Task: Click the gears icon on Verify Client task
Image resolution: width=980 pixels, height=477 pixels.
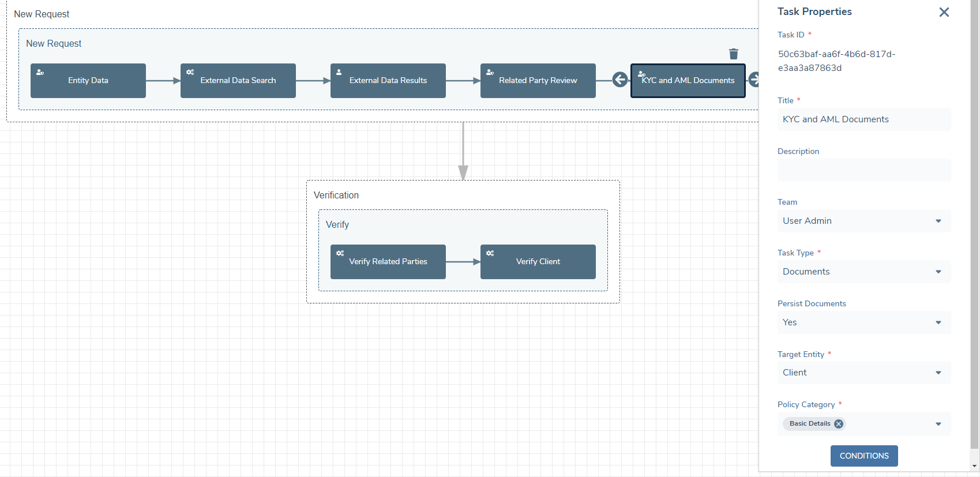Action: pos(490,253)
